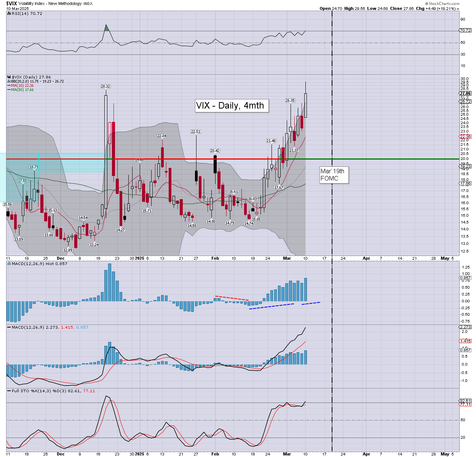The image size is (476, 457).
Task: Click the RSI(14) legend line marker
Action: pos(9,13)
